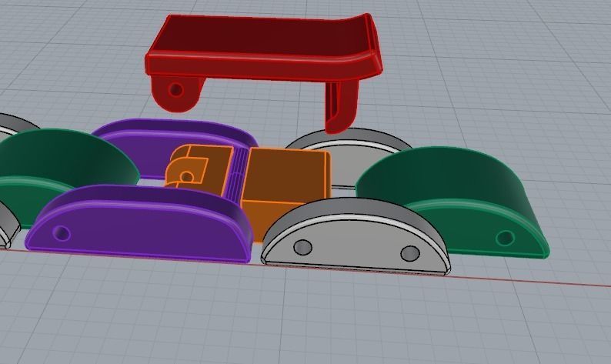Select the red part's right hanging leg
The image size is (611, 364).
(341, 105)
